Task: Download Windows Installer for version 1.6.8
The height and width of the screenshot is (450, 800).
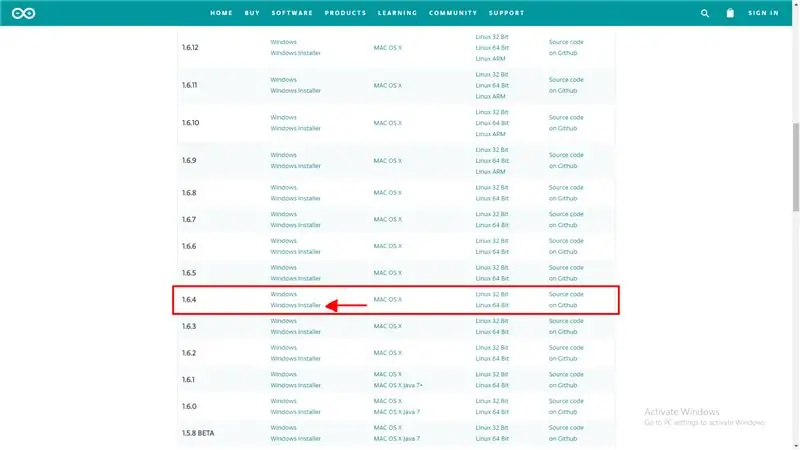Action: pyautogui.click(x=295, y=198)
